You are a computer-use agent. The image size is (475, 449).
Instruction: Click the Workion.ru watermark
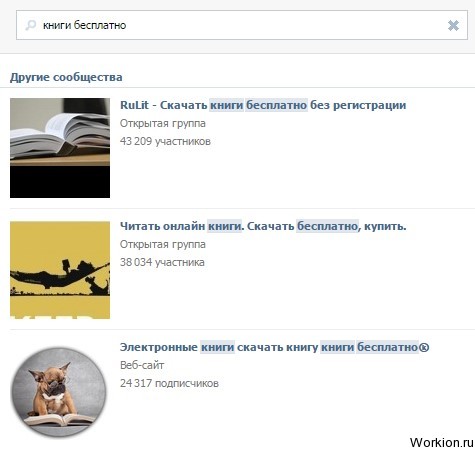pyautogui.click(x=442, y=442)
